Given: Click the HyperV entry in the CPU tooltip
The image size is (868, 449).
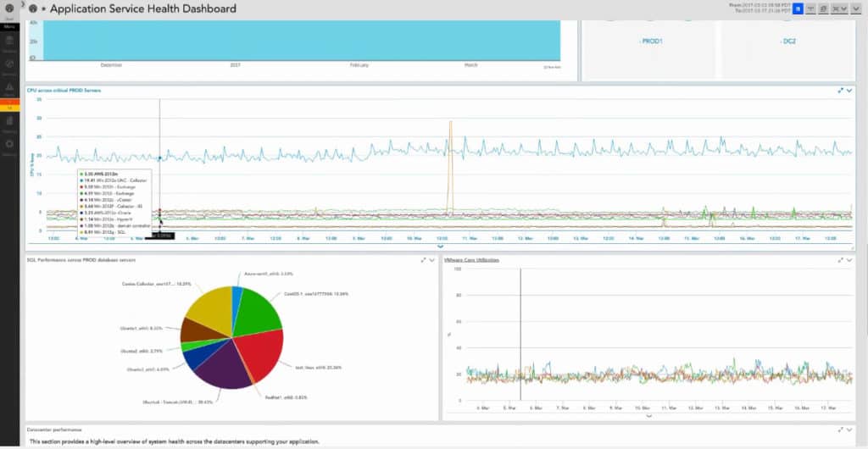Looking at the screenshot, I should coord(108,219).
